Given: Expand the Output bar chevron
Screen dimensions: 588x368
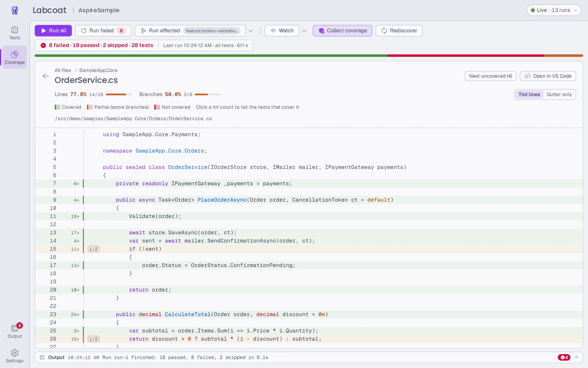Looking at the screenshot, I should tap(577, 357).
